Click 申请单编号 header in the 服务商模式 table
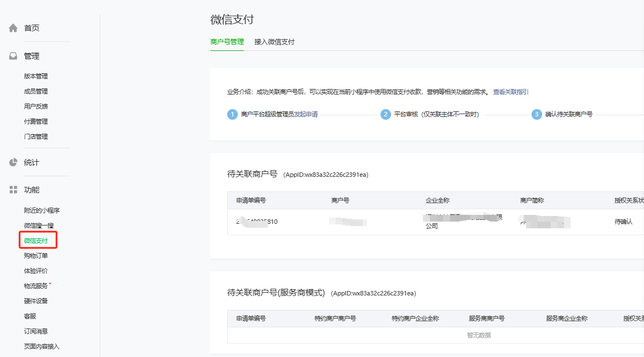This screenshot has height=357, width=644. [x=251, y=318]
